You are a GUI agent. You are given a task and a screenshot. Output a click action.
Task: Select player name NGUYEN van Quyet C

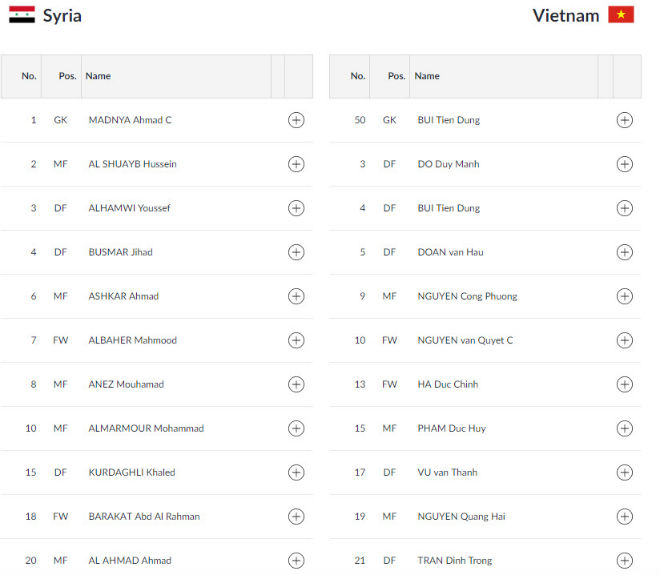(x=465, y=340)
